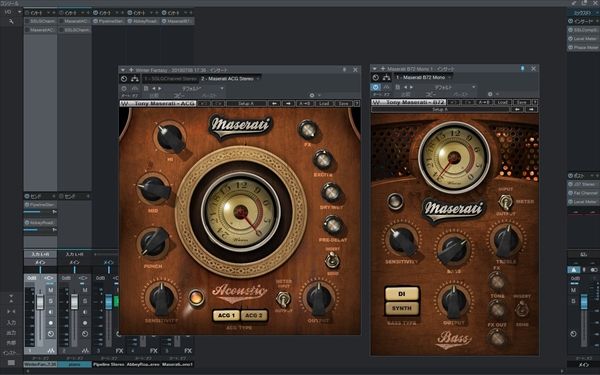The image size is (600, 375).
Task: Flip the B72 INSERT/SEND switch
Action: [x=522, y=309]
